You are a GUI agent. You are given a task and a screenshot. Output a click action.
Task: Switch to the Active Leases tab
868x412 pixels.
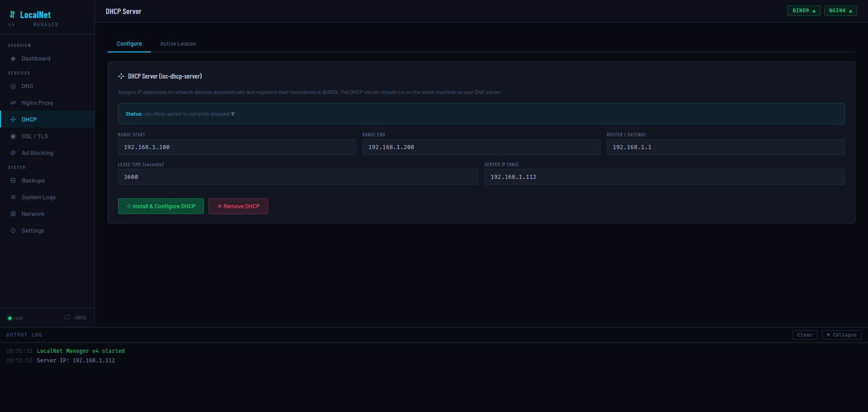[x=178, y=44]
